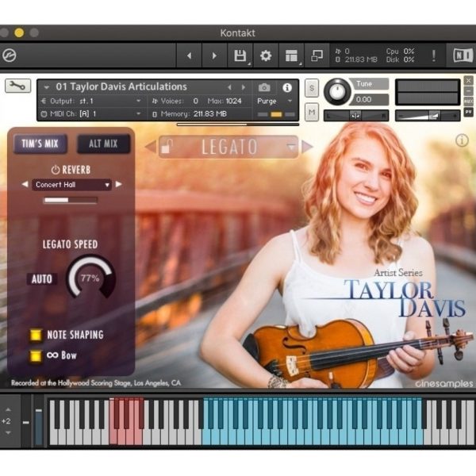
Task: Solo the instrument with S button
Action: pos(312,88)
